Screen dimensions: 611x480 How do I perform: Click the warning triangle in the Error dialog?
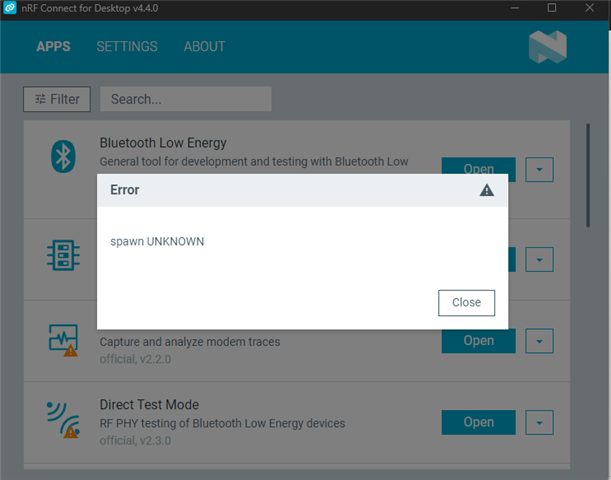[487, 190]
